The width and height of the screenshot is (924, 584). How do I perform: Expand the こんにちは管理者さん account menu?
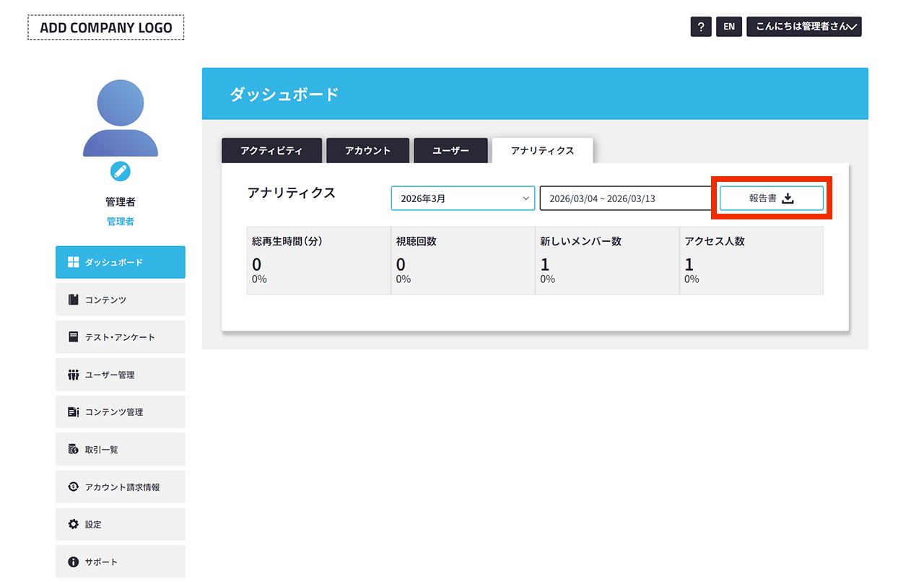(x=803, y=26)
